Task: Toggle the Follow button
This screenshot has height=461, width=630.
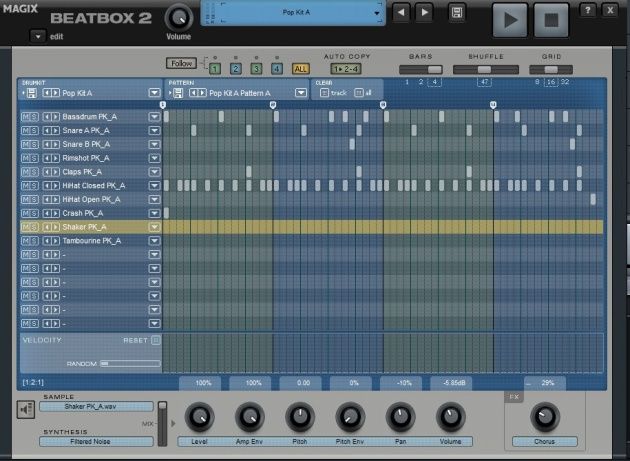Action: (181, 63)
